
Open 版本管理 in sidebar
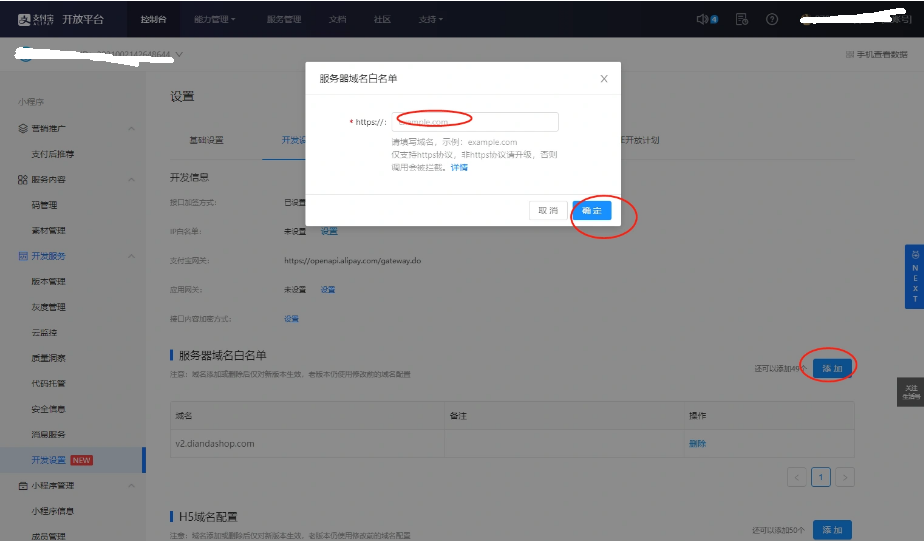(x=48, y=281)
